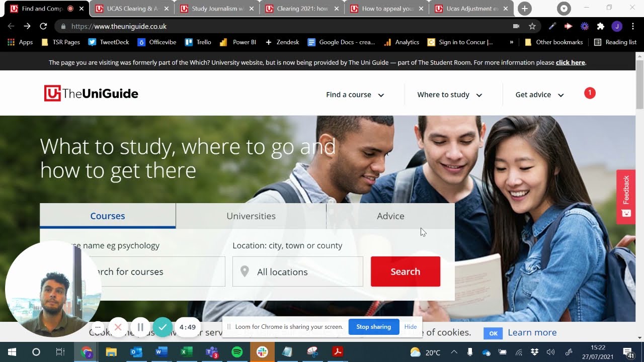Open the red Feedback side tab

(626, 197)
